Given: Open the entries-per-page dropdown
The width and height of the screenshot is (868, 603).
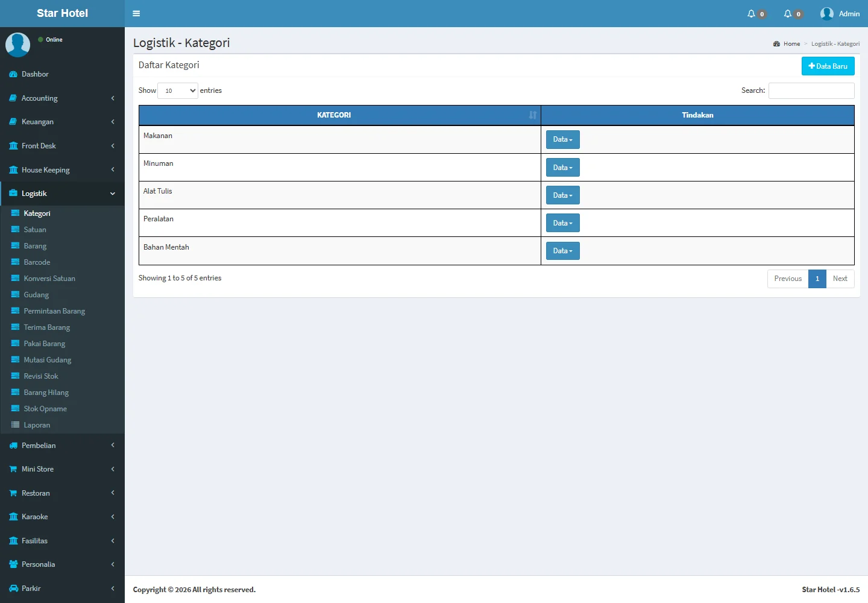Looking at the screenshot, I should (x=178, y=90).
